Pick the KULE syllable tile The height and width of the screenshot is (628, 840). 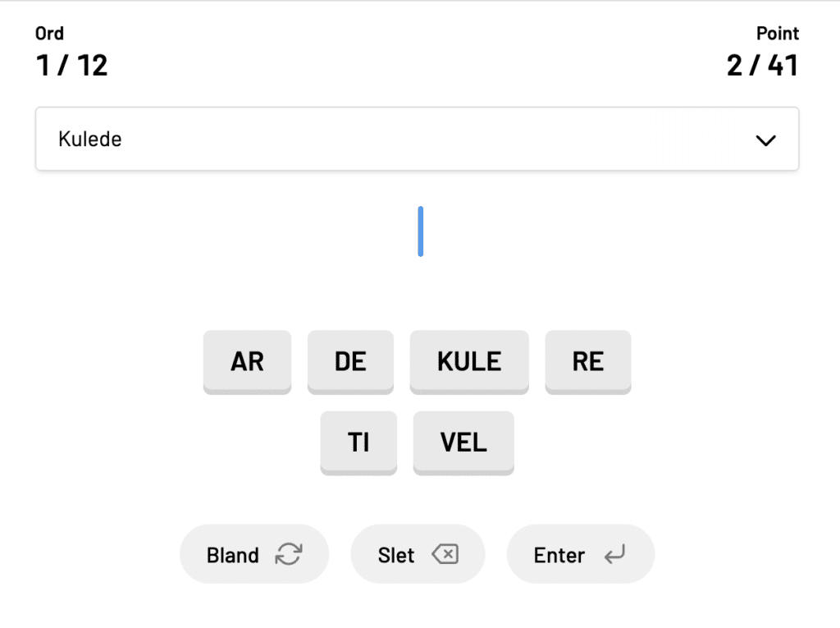pos(469,361)
